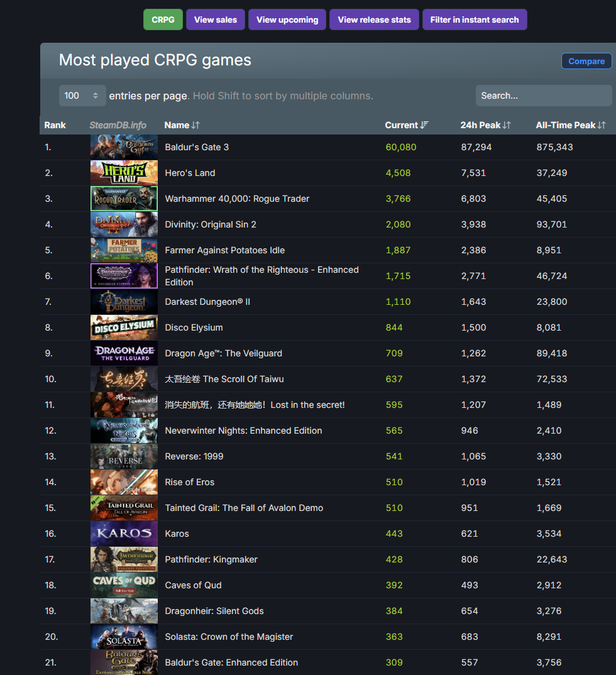Click Warhammer 40,000: Rogue Trader link
Image resolution: width=616 pixels, height=675 pixels.
pyautogui.click(x=237, y=199)
